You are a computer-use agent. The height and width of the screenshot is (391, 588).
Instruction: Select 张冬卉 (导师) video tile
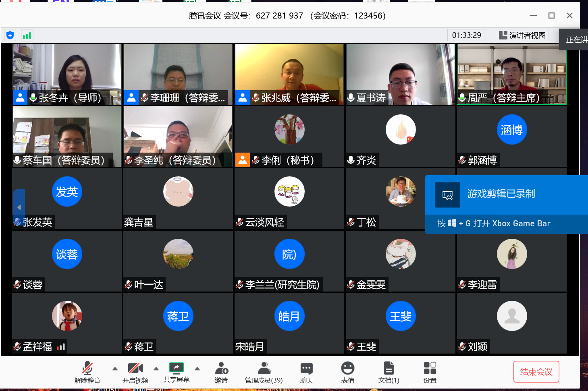[x=67, y=74]
